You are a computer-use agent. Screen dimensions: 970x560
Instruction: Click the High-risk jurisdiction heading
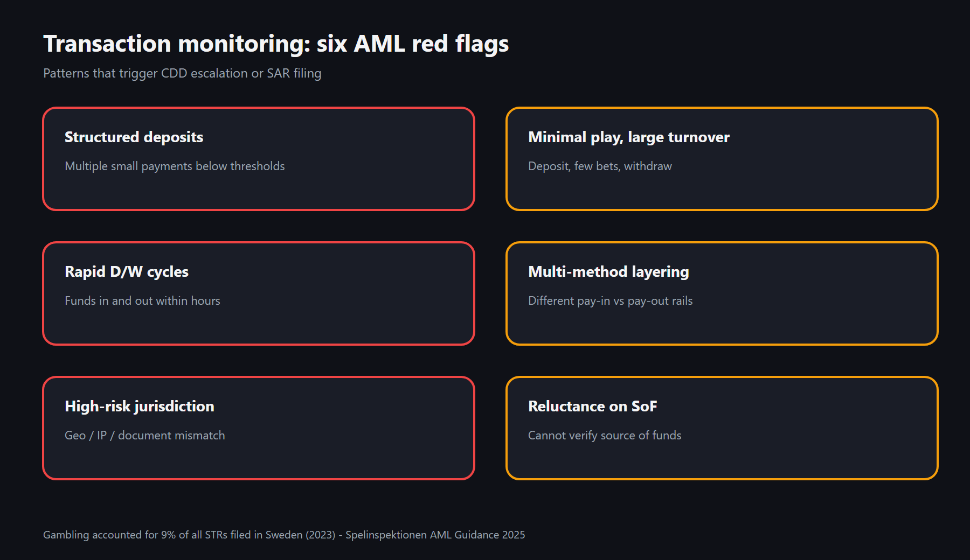point(140,407)
